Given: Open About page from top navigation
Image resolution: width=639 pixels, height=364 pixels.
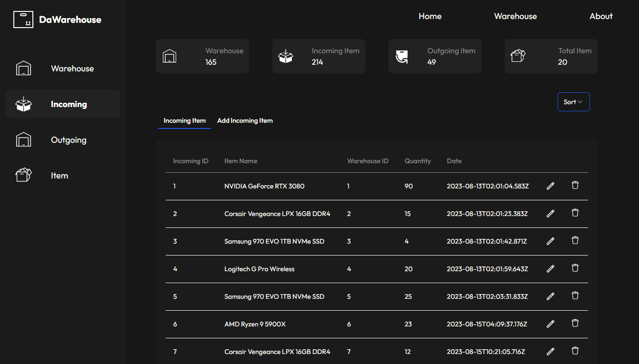Looking at the screenshot, I should click(601, 16).
